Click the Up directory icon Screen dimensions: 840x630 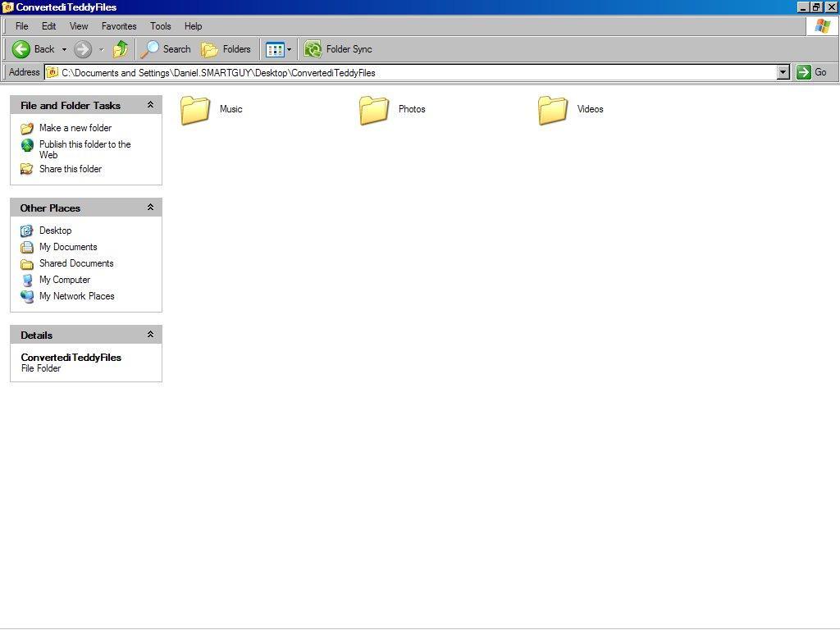click(120, 49)
